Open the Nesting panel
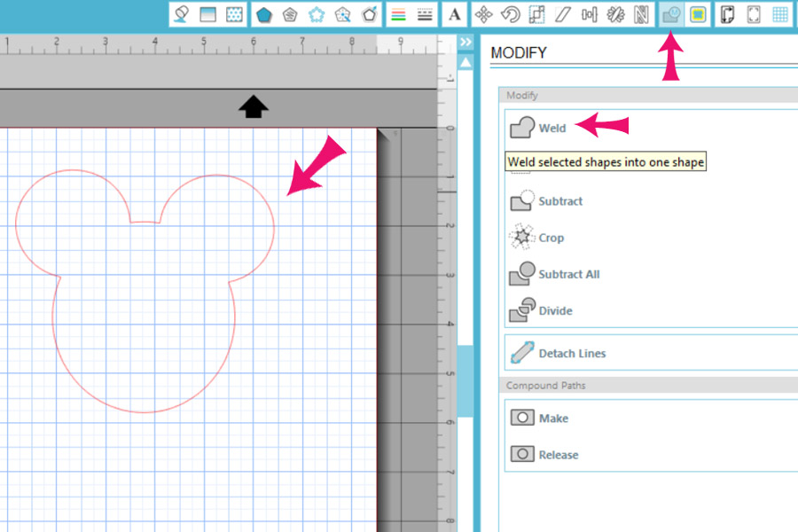 (642, 14)
